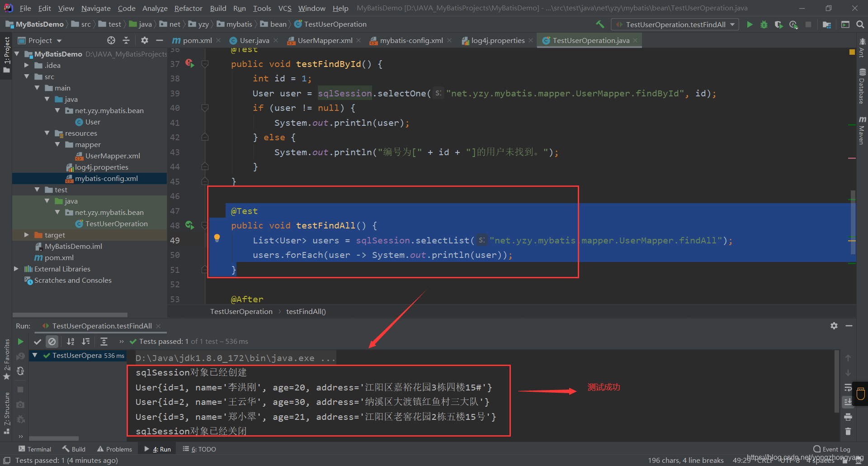The image size is (868, 466).
Task: Click testFindAll() in editor breadcrumb
Action: click(306, 311)
